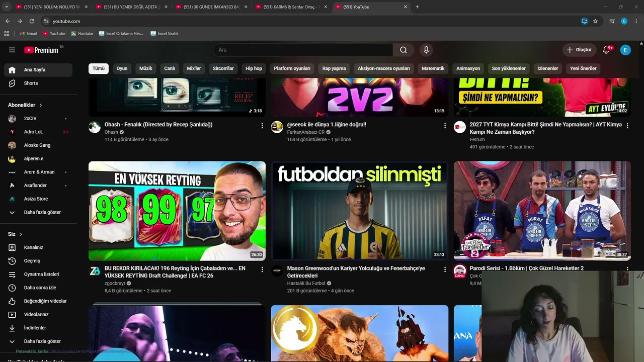Switch to KARM6 & Serdar Ortaç tab

(291, 7)
